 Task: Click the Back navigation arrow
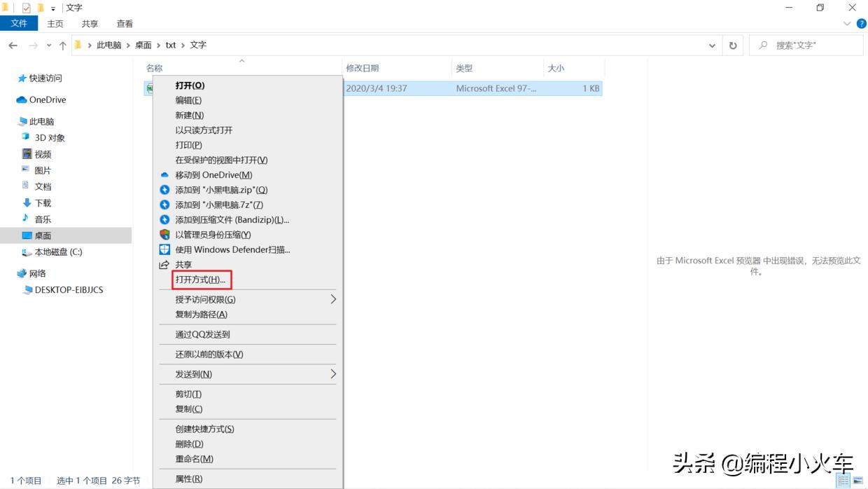coord(13,45)
